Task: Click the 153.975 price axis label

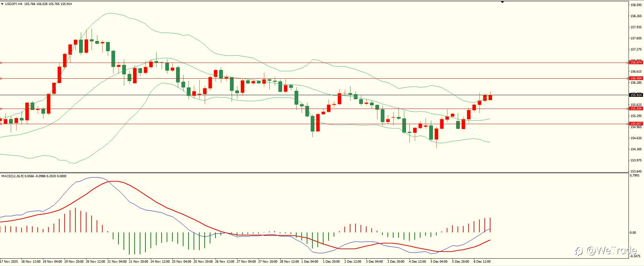Action: coord(636,160)
